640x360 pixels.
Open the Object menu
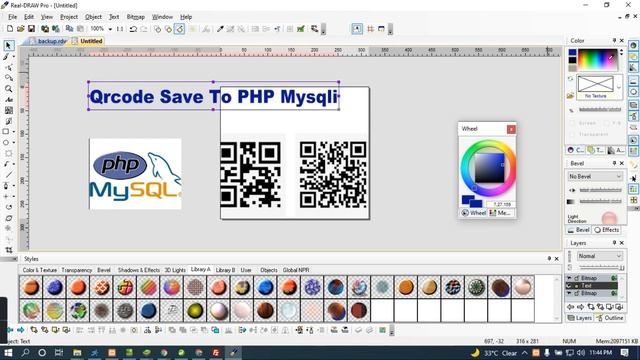(x=93, y=17)
